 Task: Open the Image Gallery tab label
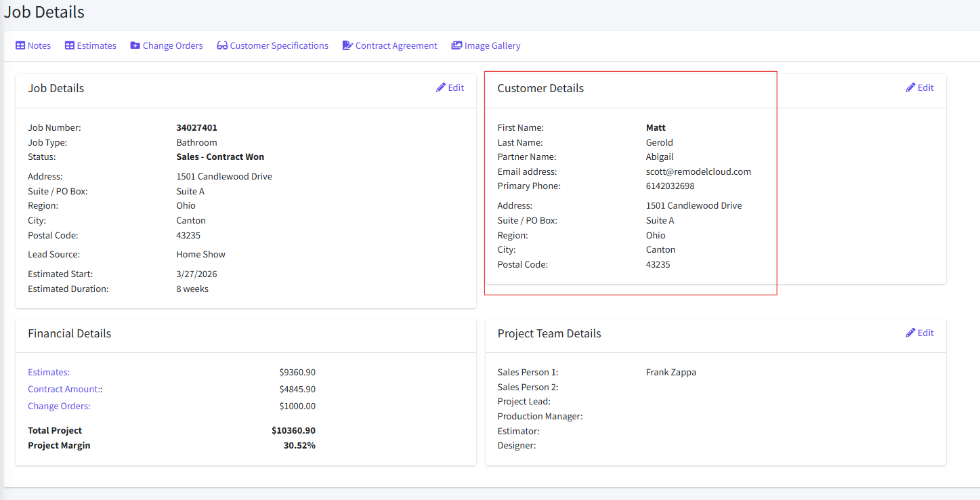(x=492, y=46)
